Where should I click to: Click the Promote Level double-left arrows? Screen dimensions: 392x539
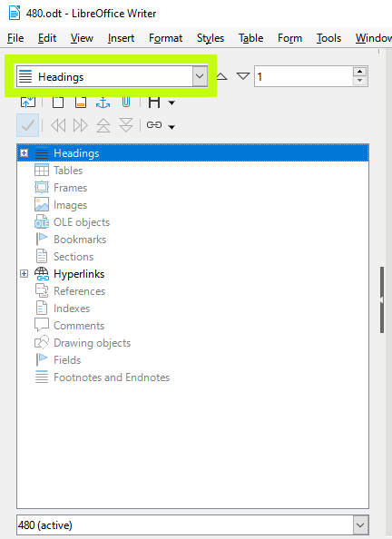(58, 125)
